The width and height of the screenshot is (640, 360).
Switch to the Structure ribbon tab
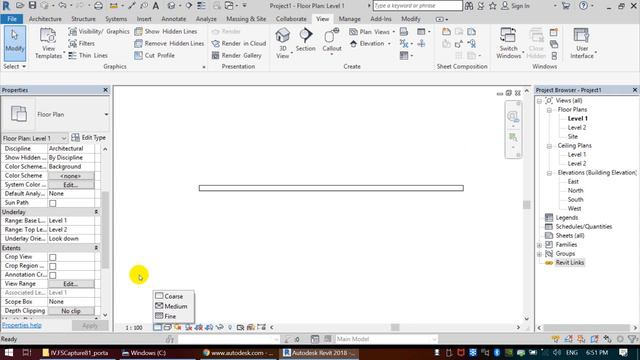pyautogui.click(x=83, y=19)
